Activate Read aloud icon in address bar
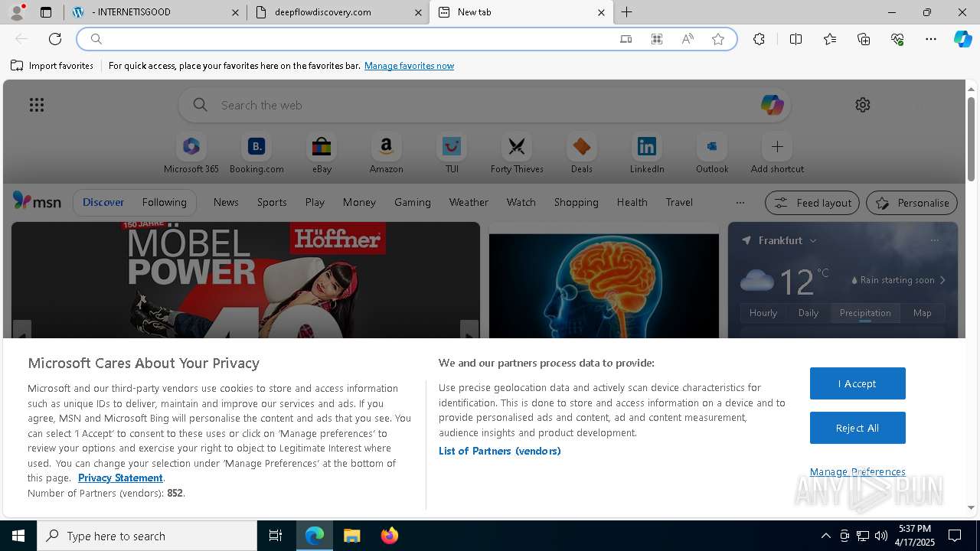 688,39
